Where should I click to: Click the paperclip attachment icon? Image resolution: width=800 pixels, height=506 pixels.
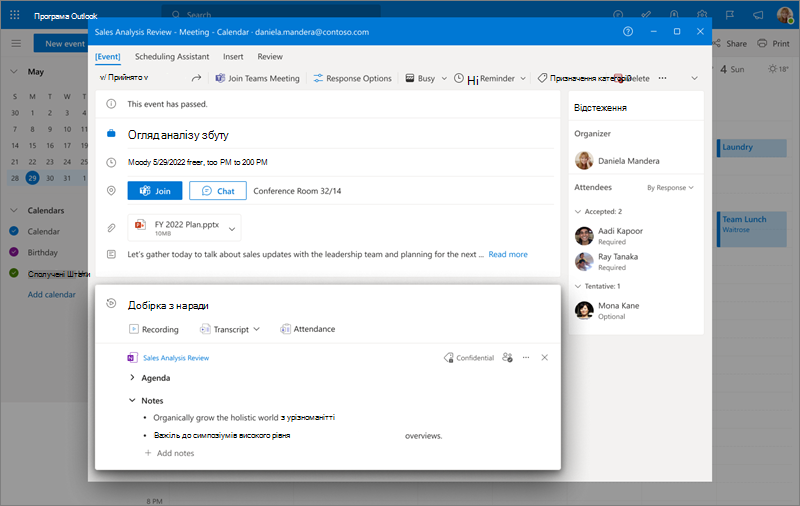(x=111, y=227)
